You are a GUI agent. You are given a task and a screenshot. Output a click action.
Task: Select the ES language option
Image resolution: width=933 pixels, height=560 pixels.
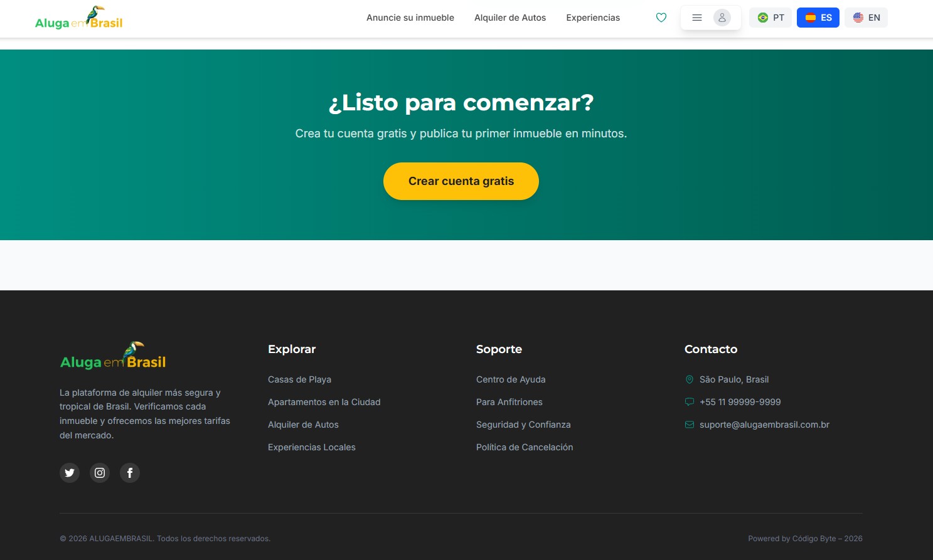tap(818, 18)
